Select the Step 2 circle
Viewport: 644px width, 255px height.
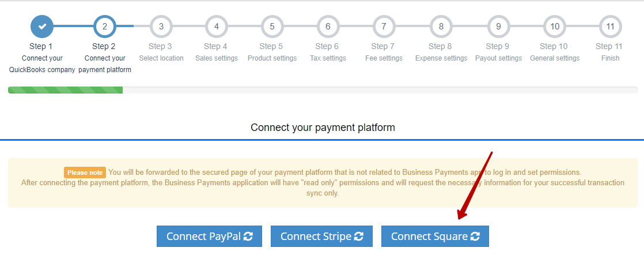[105, 27]
